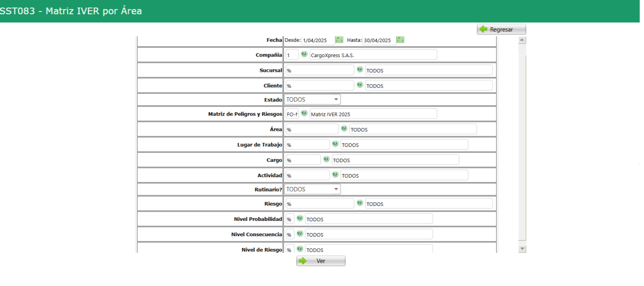Screen dimensions: 644x286
Task: Click the Regresar button
Action: pyautogui.click(x=501, y=29)
